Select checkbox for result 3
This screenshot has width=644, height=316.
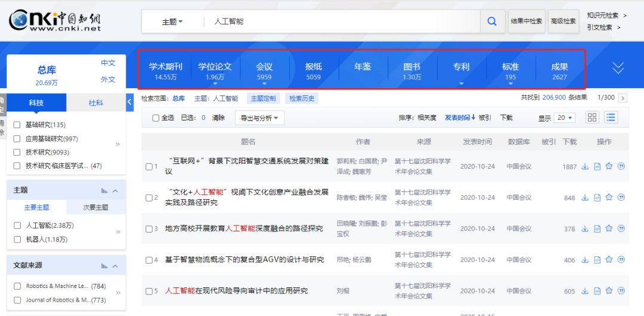[149, 229]
